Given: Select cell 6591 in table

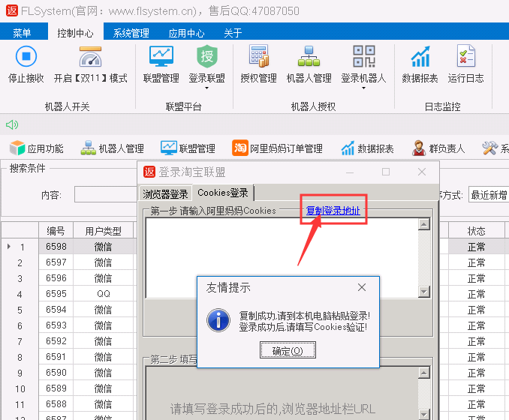Looking at the screenshot, I should point(56,357).
